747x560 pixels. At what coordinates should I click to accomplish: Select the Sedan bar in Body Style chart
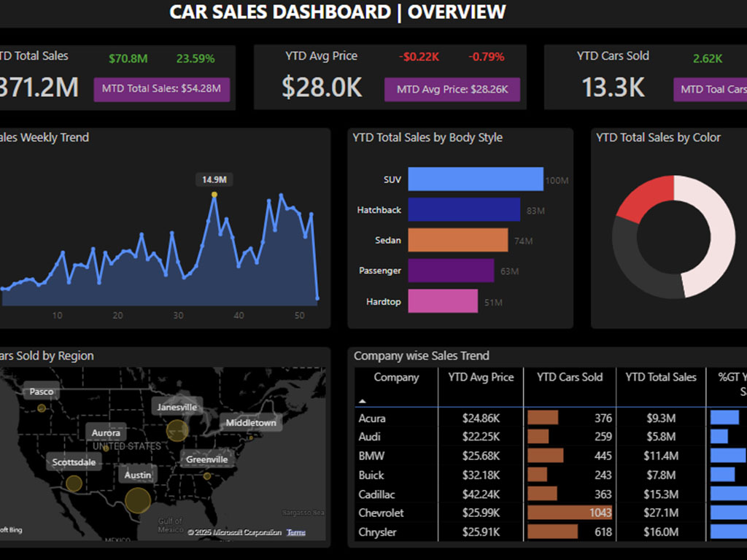tap(458, 240)
